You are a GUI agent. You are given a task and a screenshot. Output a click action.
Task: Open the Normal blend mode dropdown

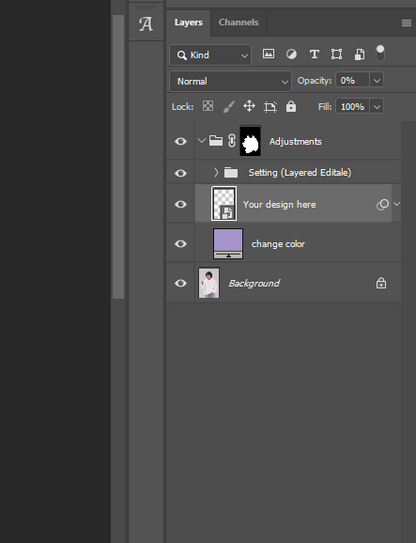coord(230,81)
